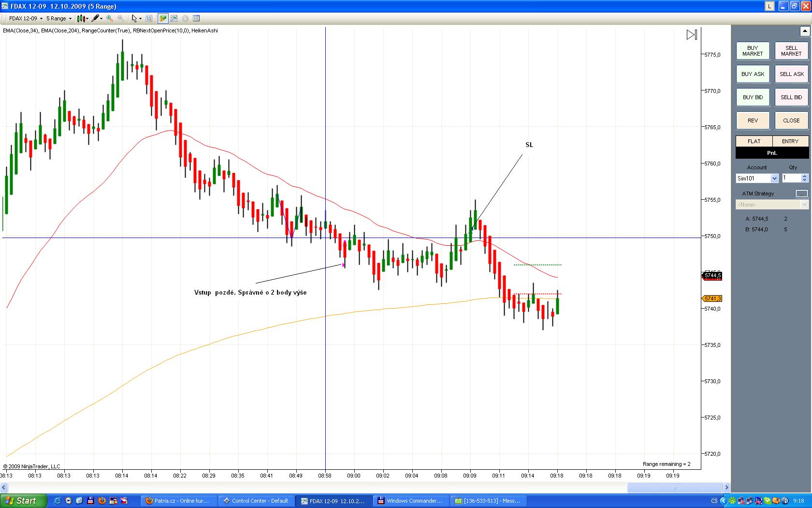Switch to [136-533-513] Mess… taskbar window
Viewport: 812px width, 508px height.
pyautogui.click(x=489, y=501)
